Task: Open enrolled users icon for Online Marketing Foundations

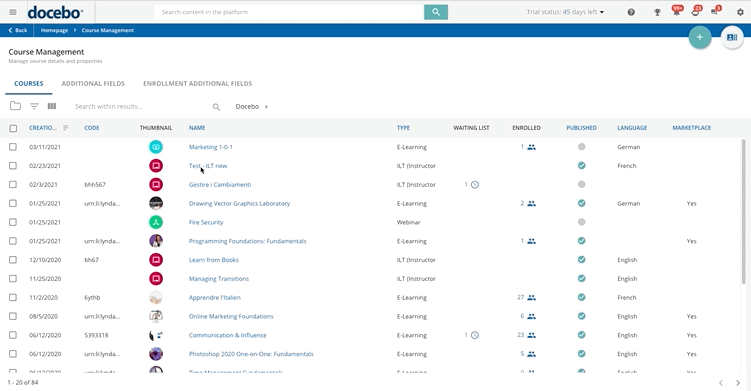Action: pyautogui.click(x=531, y=316)
